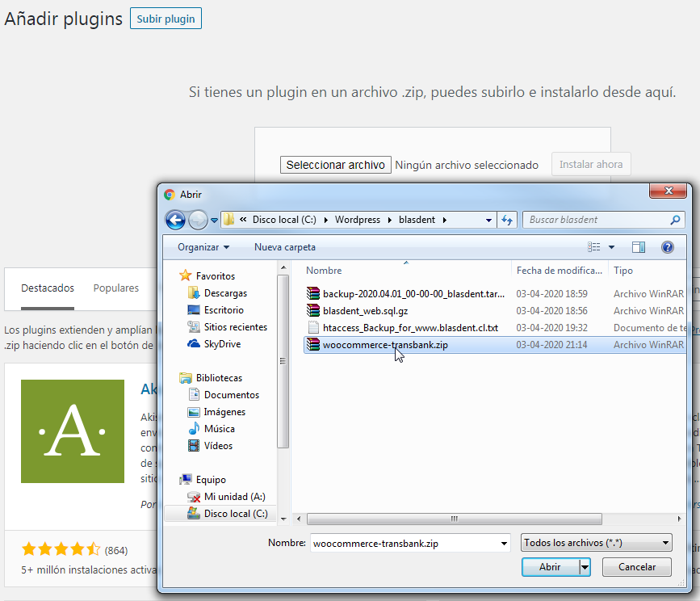Click the search magnifier in Buscar blasdent
700x601 pixels.
(x=675, y=220)
